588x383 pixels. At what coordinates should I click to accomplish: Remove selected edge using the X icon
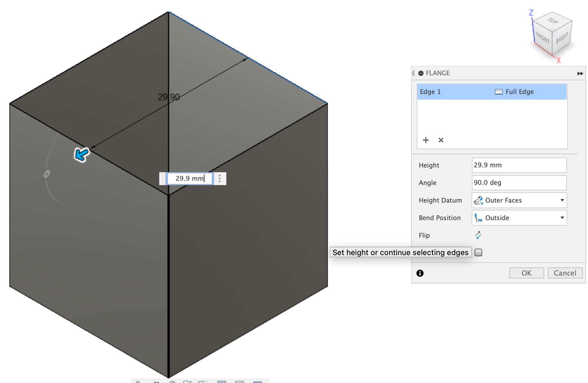point(441,140)
